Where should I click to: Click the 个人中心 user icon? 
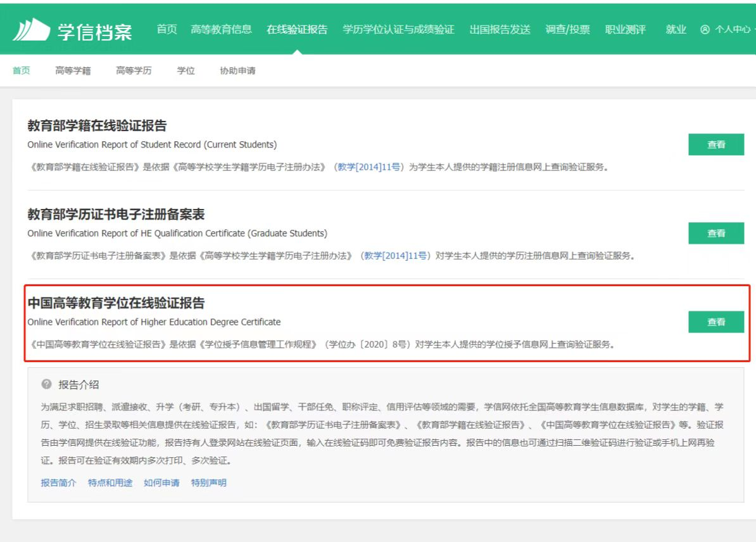tap(705, 29)
